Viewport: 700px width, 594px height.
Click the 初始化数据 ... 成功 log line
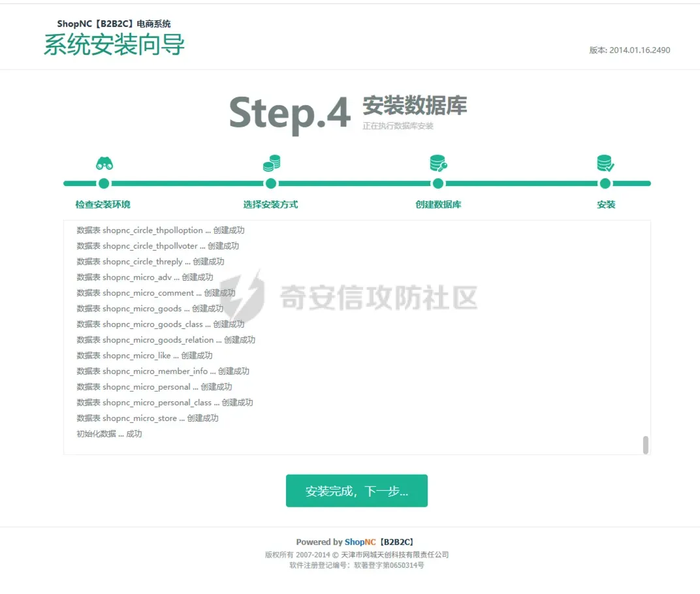point(109,434)
